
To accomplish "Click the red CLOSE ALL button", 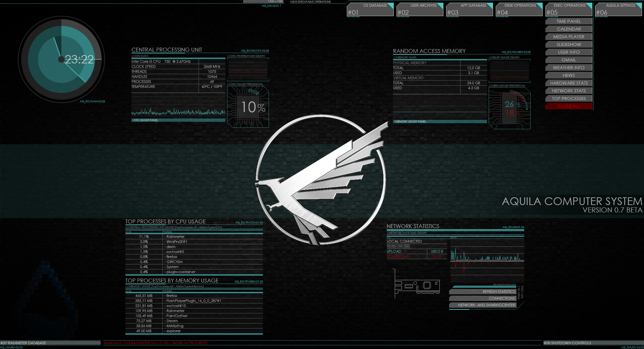I will pyautogui.click(x=569, y=106).
